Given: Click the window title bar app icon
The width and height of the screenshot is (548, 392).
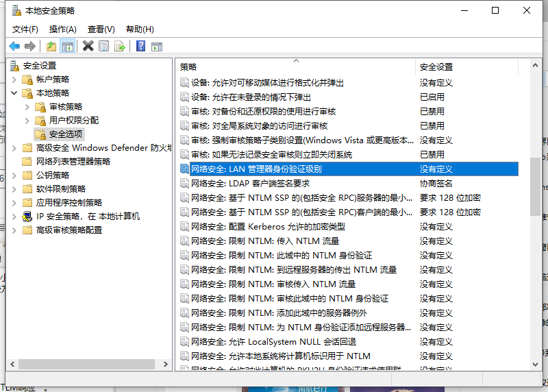Looking at the screenshot, I should click(16, 11).
